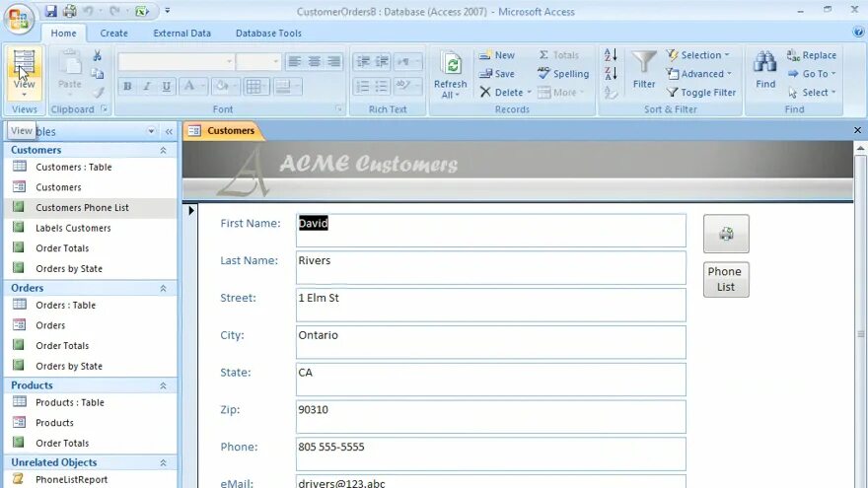This screenshot has width=868, height=488.
Task: Toggle numbered list in Rich Text group
Action: 362,87
